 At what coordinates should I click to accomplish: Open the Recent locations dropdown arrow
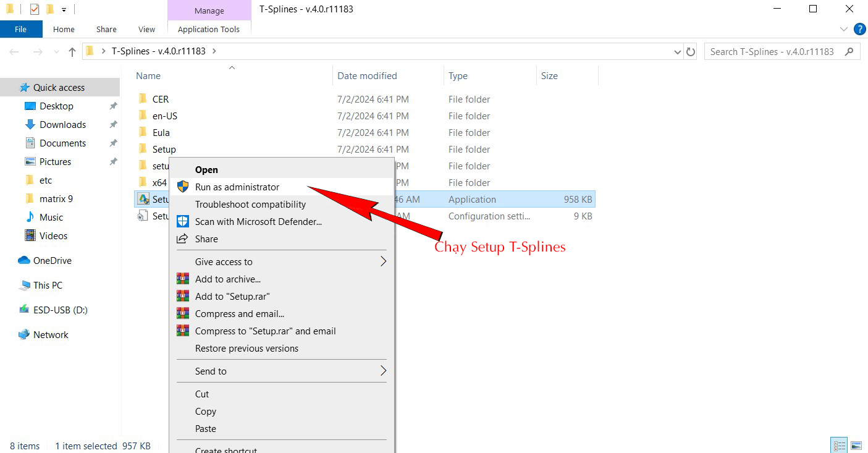pyautogui.click(x=56, y=52)
